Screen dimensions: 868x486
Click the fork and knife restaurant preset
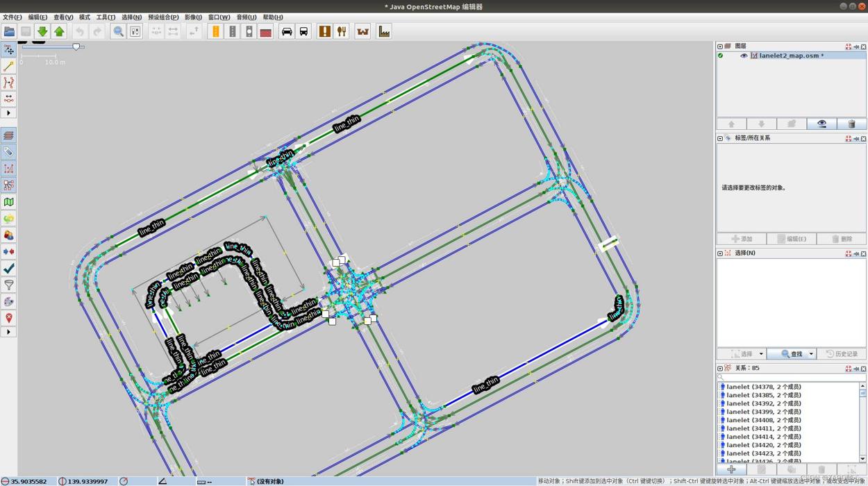point(342,31)
